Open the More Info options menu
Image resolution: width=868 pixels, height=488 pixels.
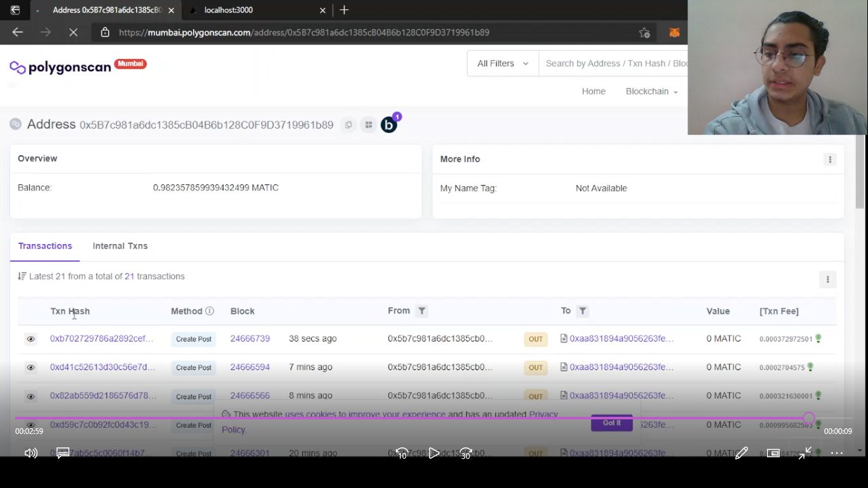(x=829, y=159)
